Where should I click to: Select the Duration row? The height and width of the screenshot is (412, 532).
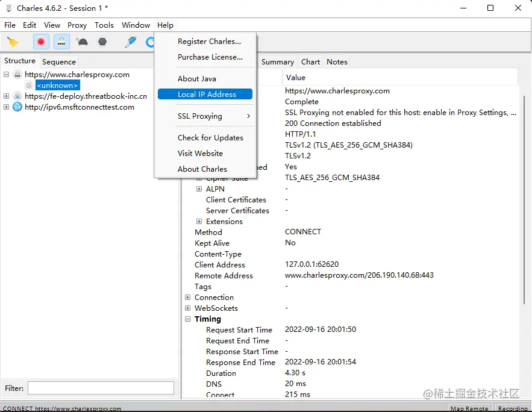click(351, 373)
